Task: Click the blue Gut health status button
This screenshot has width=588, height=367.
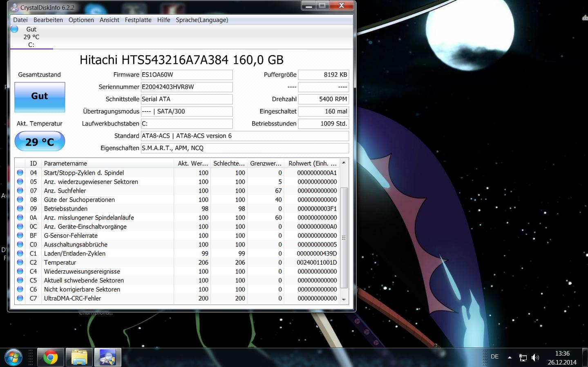Action: coord(40,97)
